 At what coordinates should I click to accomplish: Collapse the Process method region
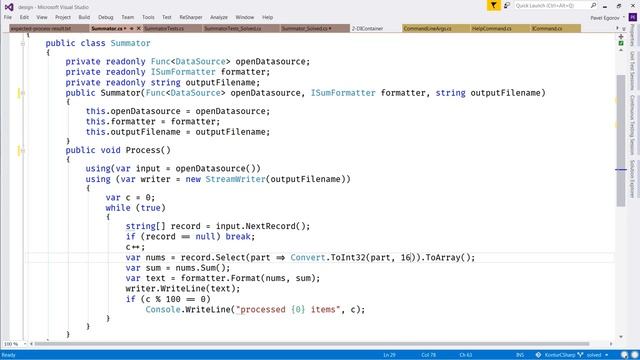[x=23, y=151]
